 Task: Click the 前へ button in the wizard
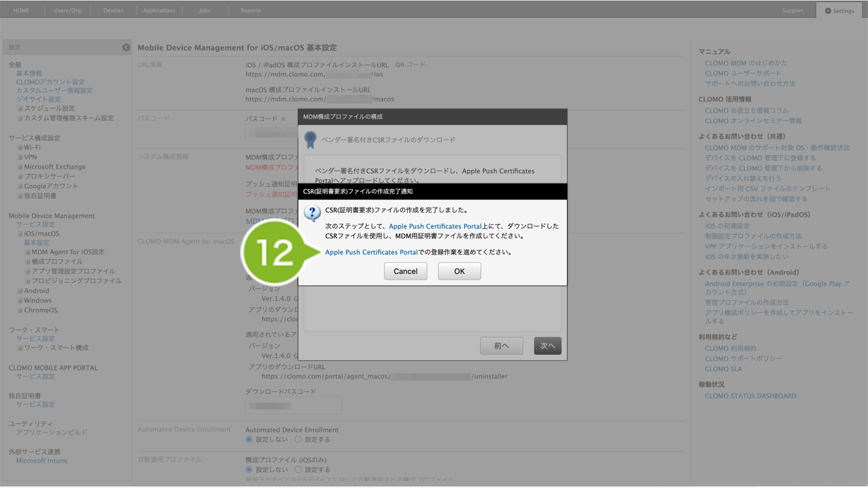click(x=501, y=346)
